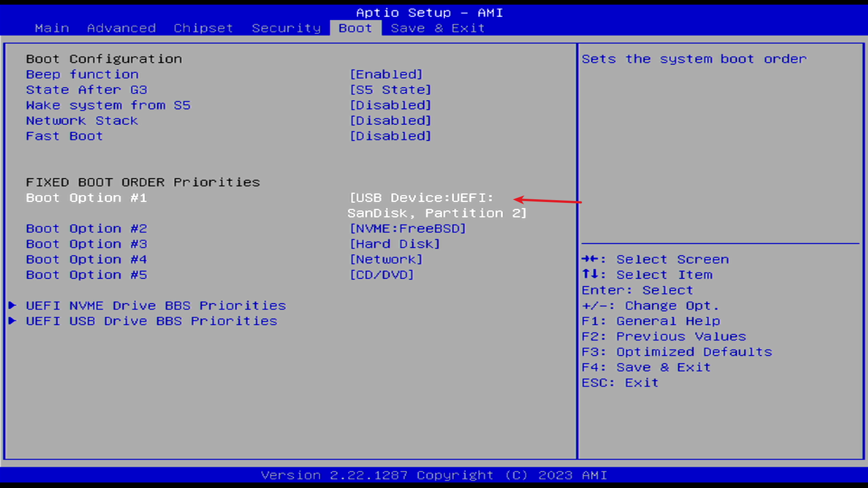Expand UEFI USB Drive BBS Priorities
This screenshot has height=488, width=868.
(151, 321)
